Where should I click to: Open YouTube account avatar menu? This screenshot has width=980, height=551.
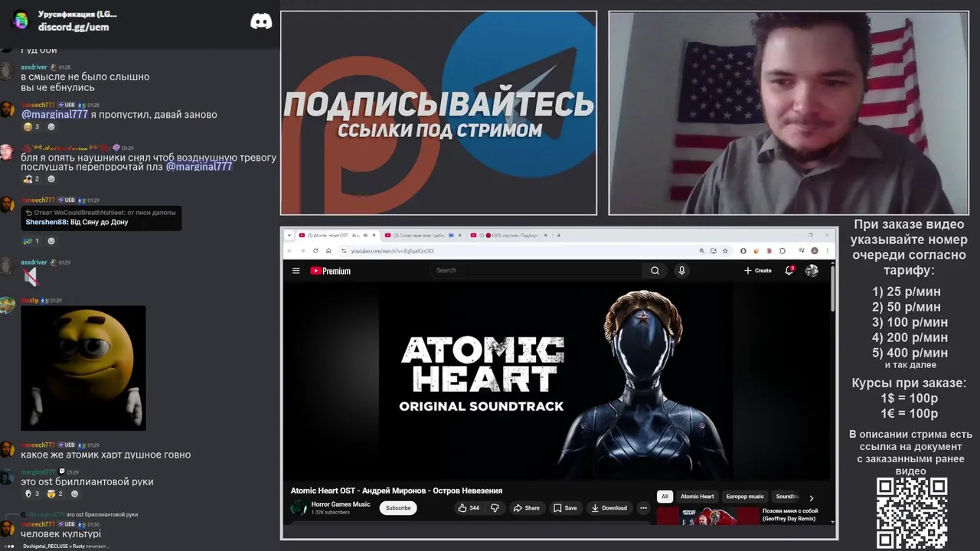click(812, 270)
